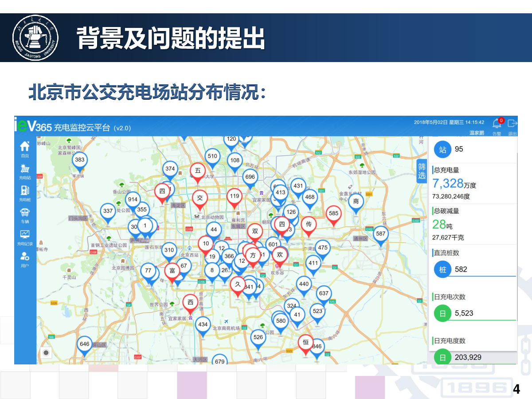Go to 首页 home in the sidebar
The width and height of the screenshot is (532, 399).
[25, 149]
